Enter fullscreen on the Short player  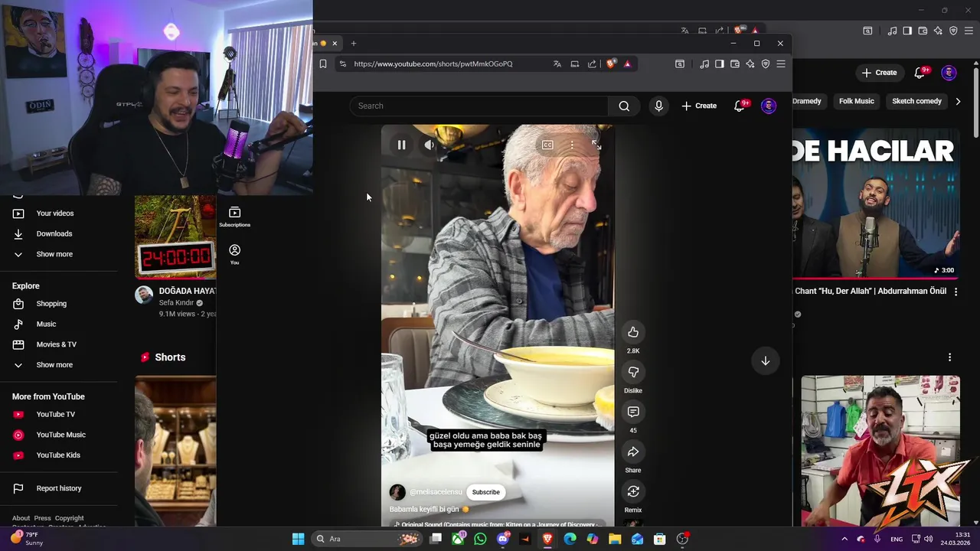pos(596,145)
